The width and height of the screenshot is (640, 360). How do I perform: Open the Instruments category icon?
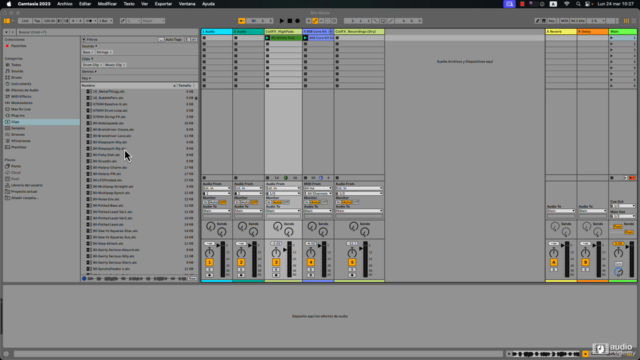pos(7,84)
